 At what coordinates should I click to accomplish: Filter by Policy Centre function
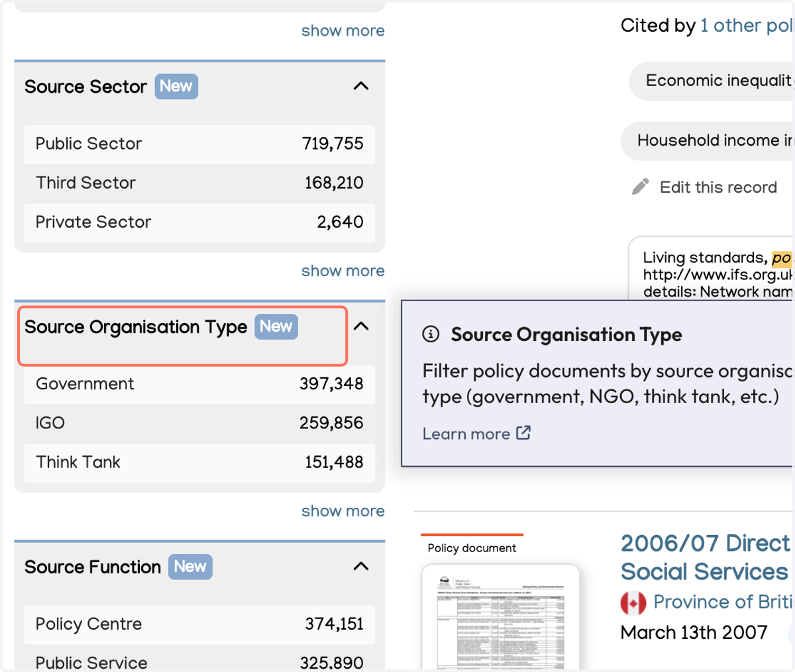click(199, 624)
